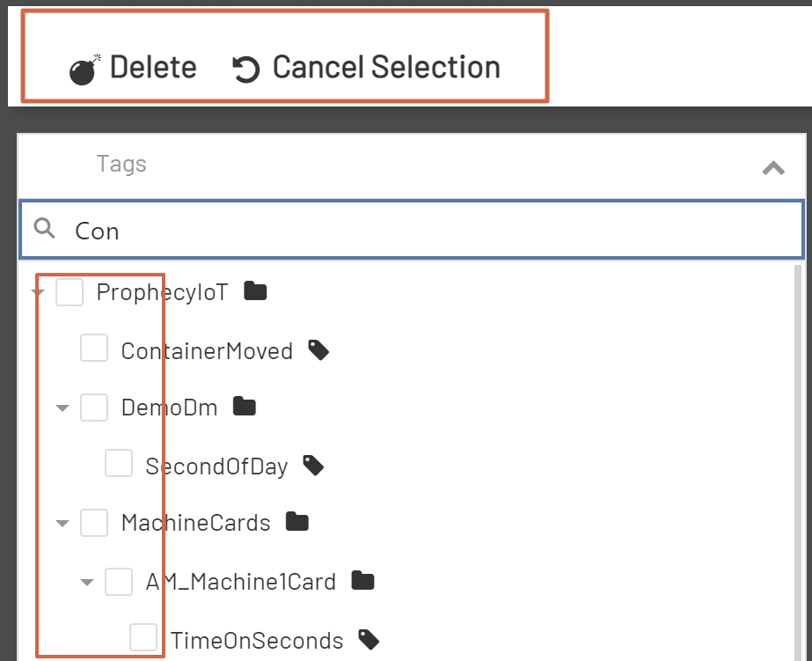Image resolution: width=812 pixels, height=661 pixels.
Task: Click the search magnifier icon
Action: [44, 229]
